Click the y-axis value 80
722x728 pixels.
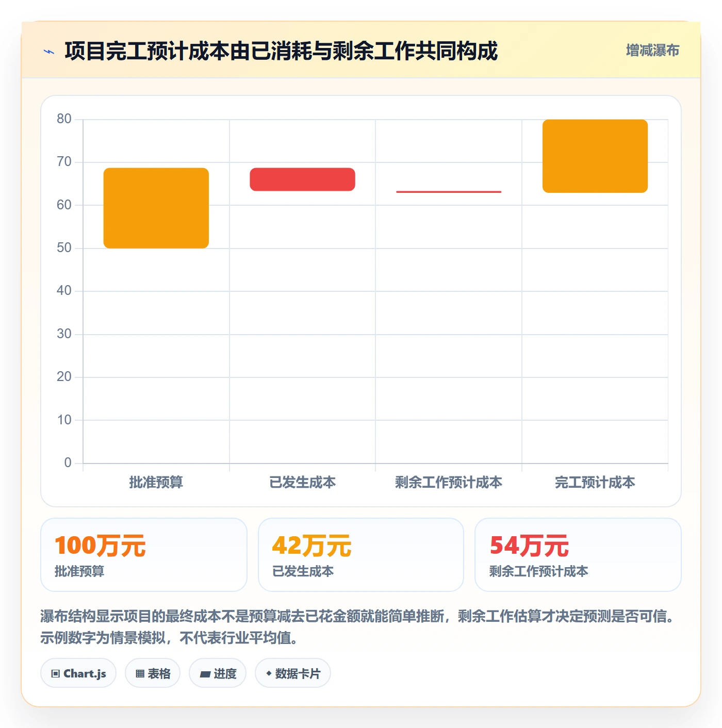point(64,119)
